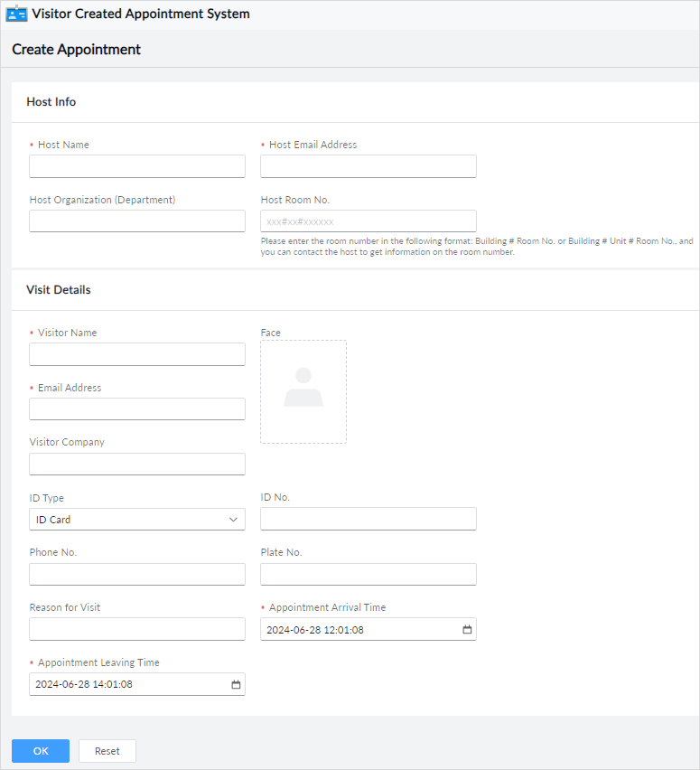Open calendar icon for Appointment Leaving Time
The width and height of the screenshot is (700, 770).
pos(236,685)
